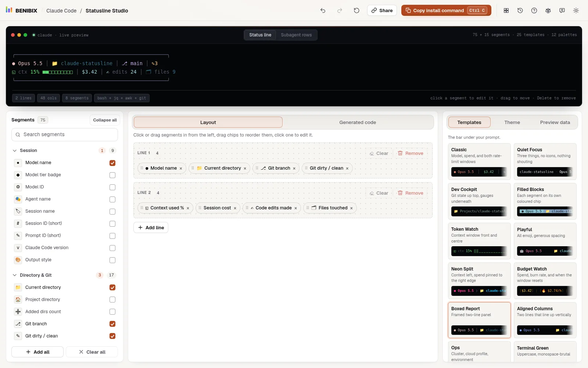Click the Added dirs count plus icon
588x368 pixels.
pos(18,312)
